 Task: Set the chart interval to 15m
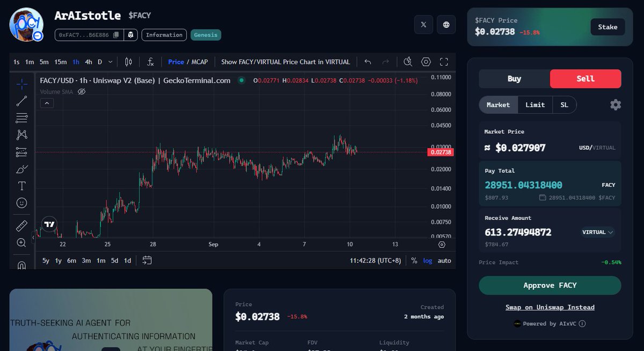tap(61, 62)
